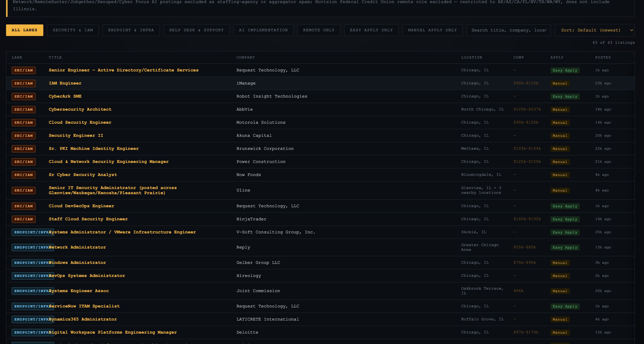Click the Easy Apply badge for NinjaTrader
The width and height of the screenshot is (644, 344).
pyautogui.click(x=565, y=219)
